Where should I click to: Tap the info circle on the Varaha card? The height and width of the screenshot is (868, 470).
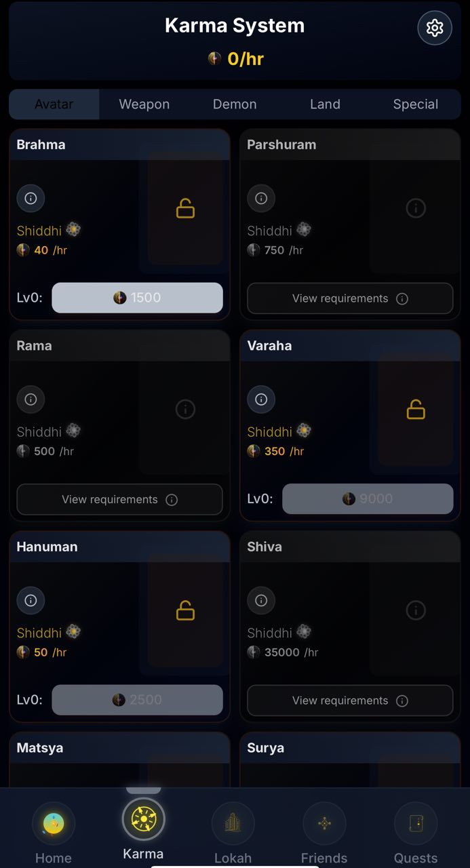(261, 399)
